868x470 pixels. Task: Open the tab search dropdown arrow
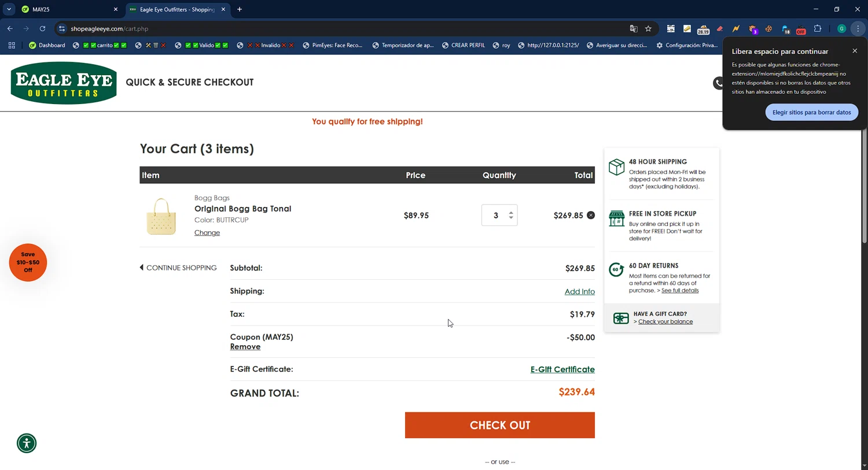pyautogui.click(x=9, y=9)
